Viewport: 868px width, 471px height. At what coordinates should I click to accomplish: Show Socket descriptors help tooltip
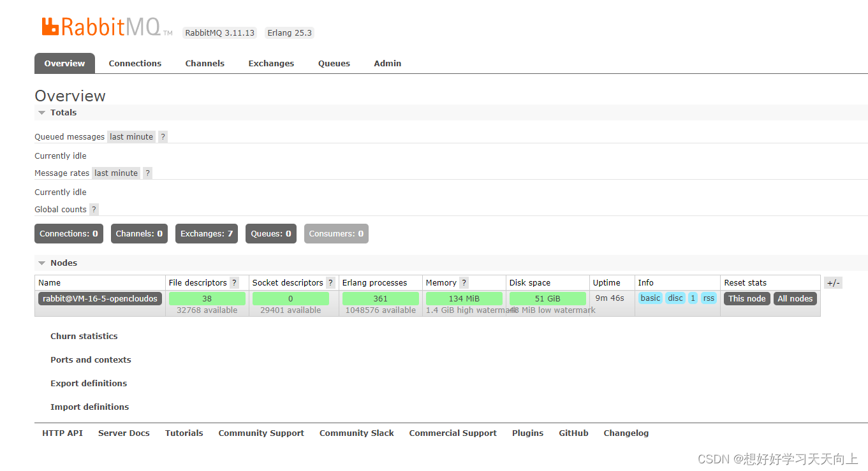tap(330, 283)
